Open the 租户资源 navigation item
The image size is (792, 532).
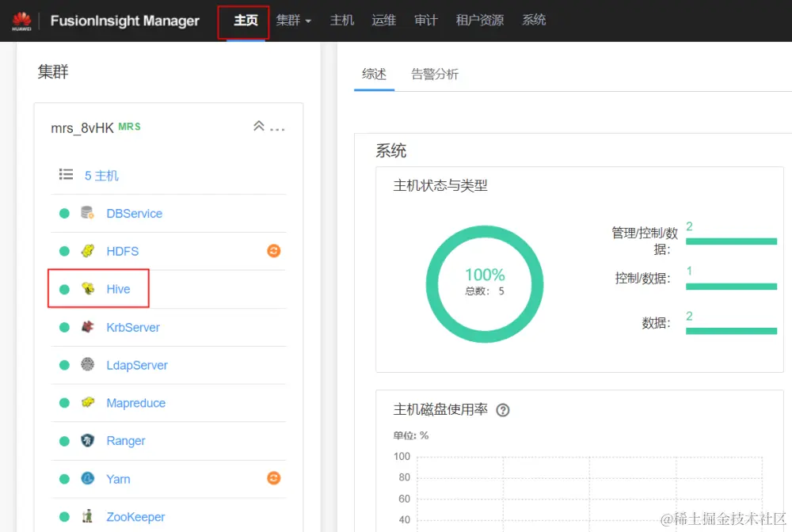tap(480, 21)
